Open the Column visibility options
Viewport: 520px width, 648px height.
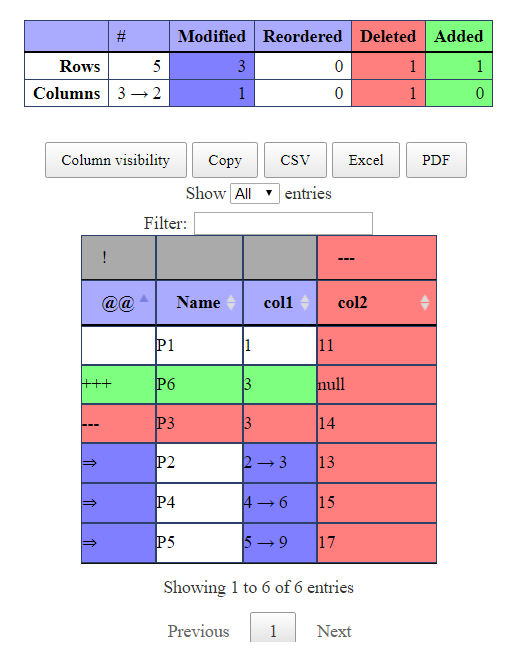pyautogui.click(x=116, y=160)
